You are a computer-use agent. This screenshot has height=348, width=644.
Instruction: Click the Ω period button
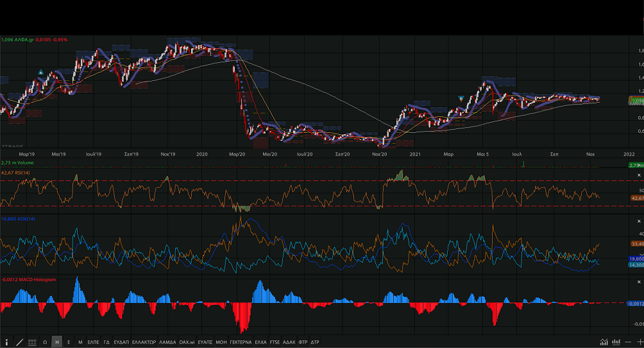pos(45,342)
